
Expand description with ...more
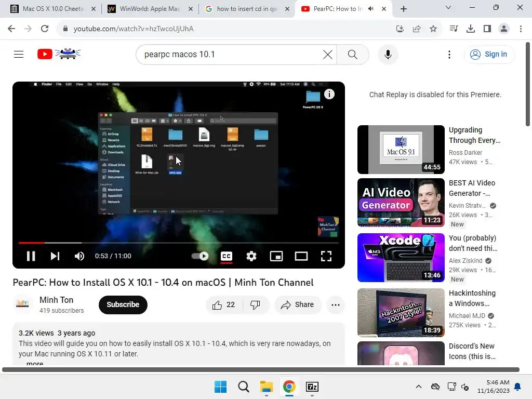[x=35, y=363]
